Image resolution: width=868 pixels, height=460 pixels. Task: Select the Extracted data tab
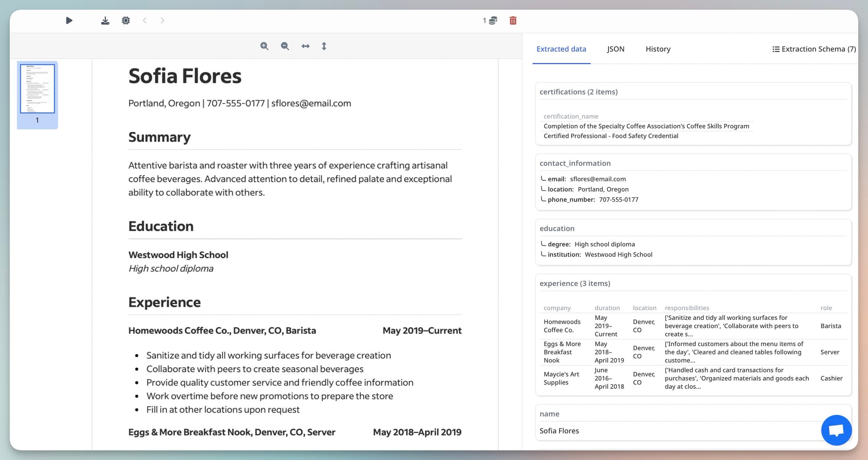pyautogui.click(x=561, y=49)
